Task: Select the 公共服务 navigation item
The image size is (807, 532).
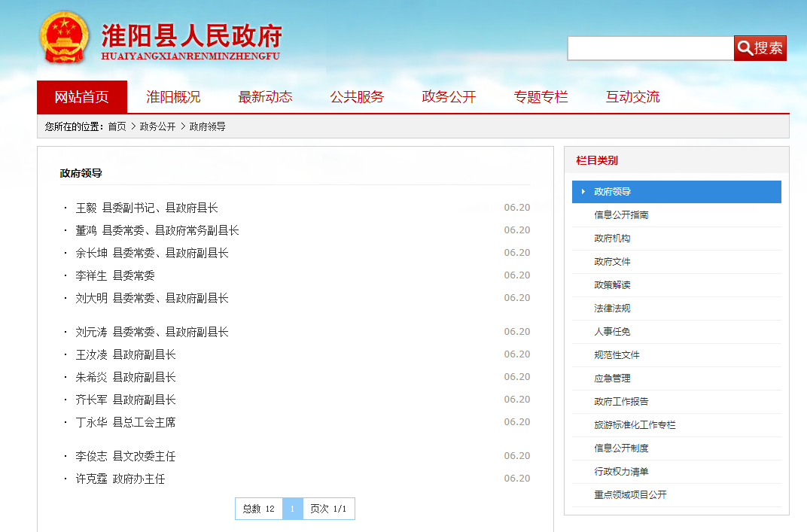Action: click(x=357, y=97)
